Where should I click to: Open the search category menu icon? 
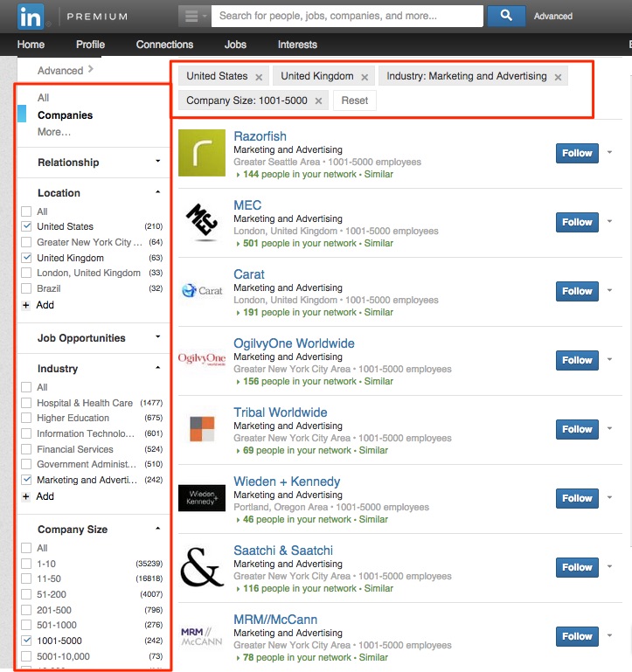(x=195, y=17)
